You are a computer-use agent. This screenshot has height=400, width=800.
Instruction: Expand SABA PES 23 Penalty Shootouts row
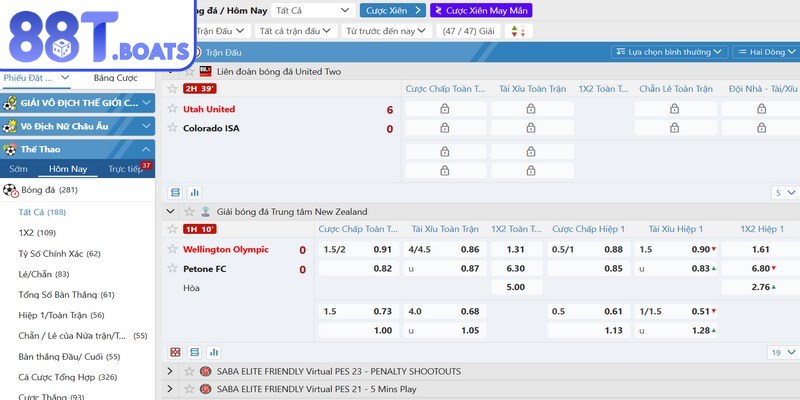pyautogui.click(x=170, y=371)
